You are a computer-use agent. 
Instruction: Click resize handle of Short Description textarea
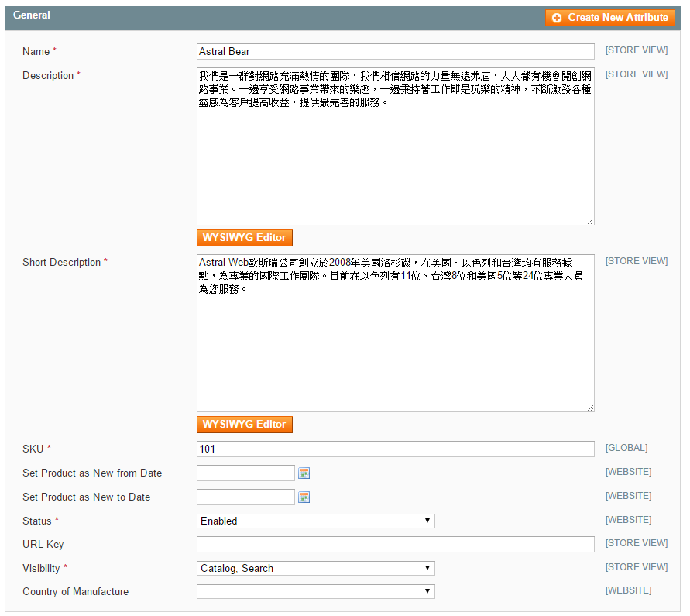click(x=590, y=408)
